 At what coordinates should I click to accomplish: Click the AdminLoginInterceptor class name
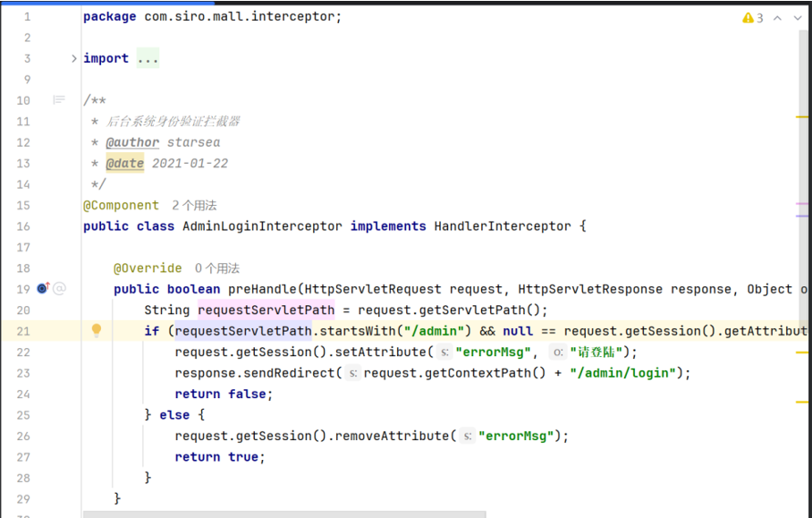pos(261,226)
